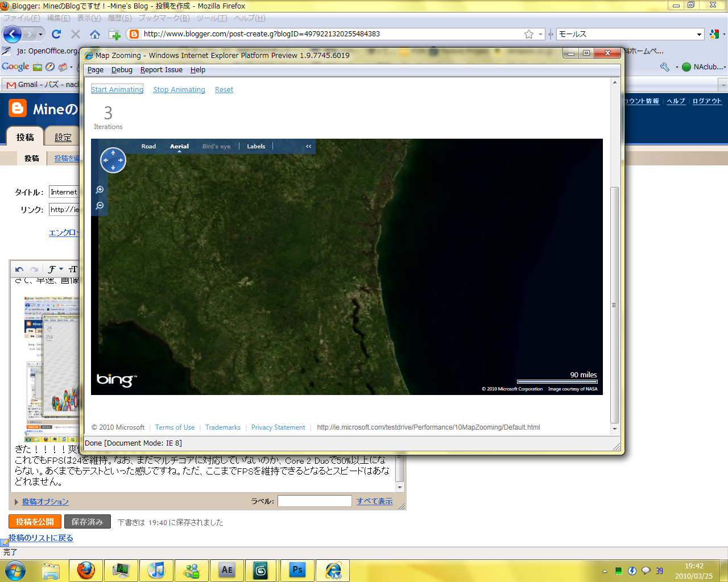Reload the Blogger page in Firefox
Viewport: 728px width, 582px height.
pyautogui.click(x=56, y=34)
